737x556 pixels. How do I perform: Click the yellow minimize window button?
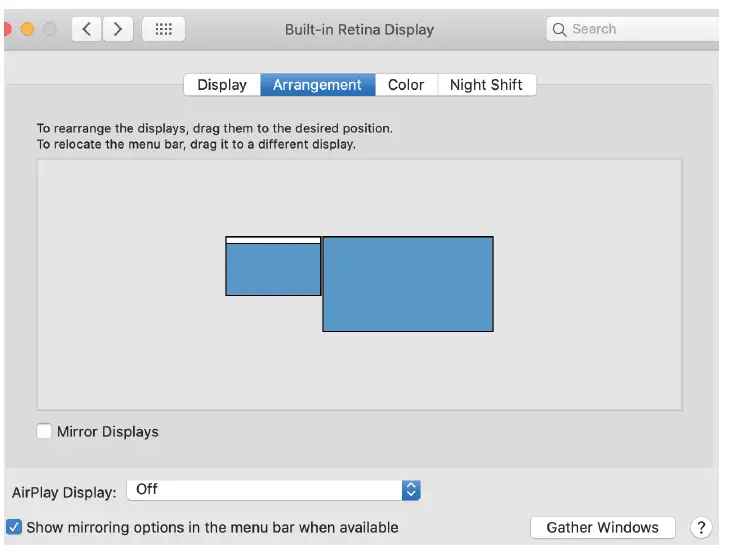28,29
